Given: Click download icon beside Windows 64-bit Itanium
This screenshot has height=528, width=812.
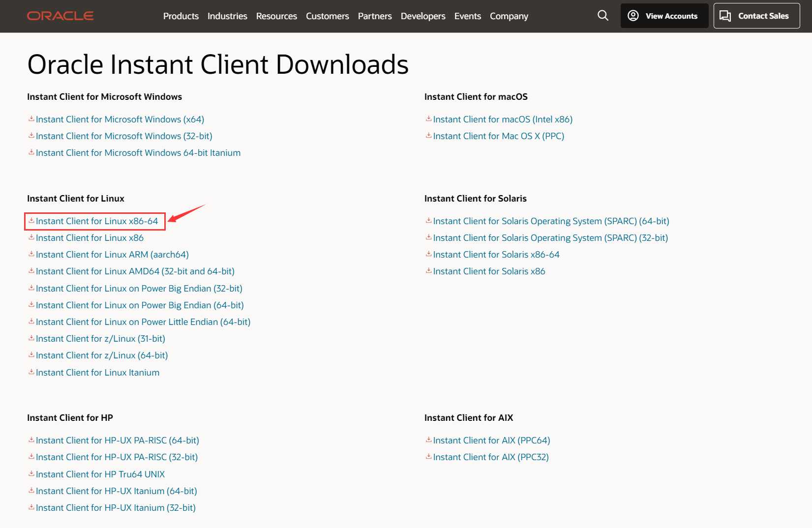Looking at the screenshot, I should pyautogui.click(x=31, y=152).
